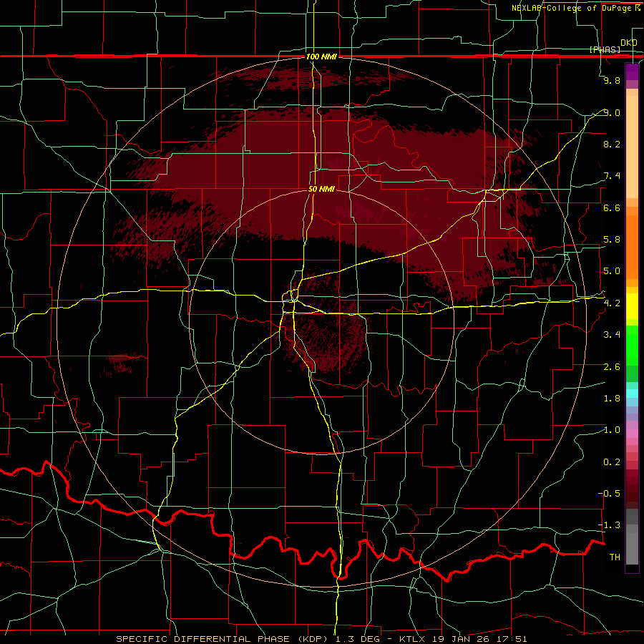The height and width of the screenshot is (644, 644).
Task: Click the TH threshold label on the scale
Action: coord(615,557)
